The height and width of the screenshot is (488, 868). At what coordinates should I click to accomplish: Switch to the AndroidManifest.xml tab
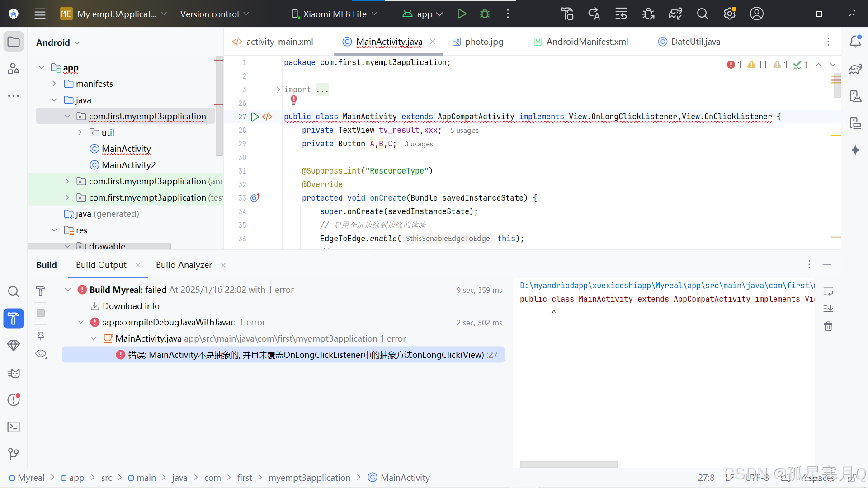(587, 42)
